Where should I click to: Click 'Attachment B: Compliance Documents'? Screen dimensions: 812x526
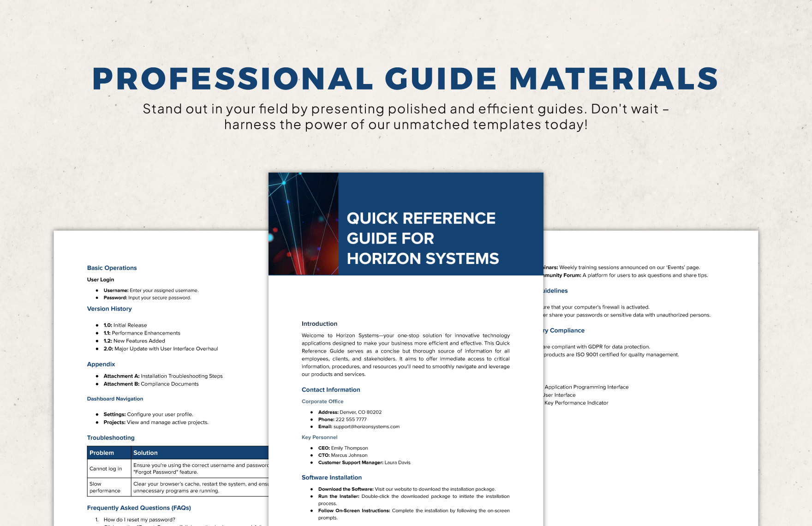[151, 384]
